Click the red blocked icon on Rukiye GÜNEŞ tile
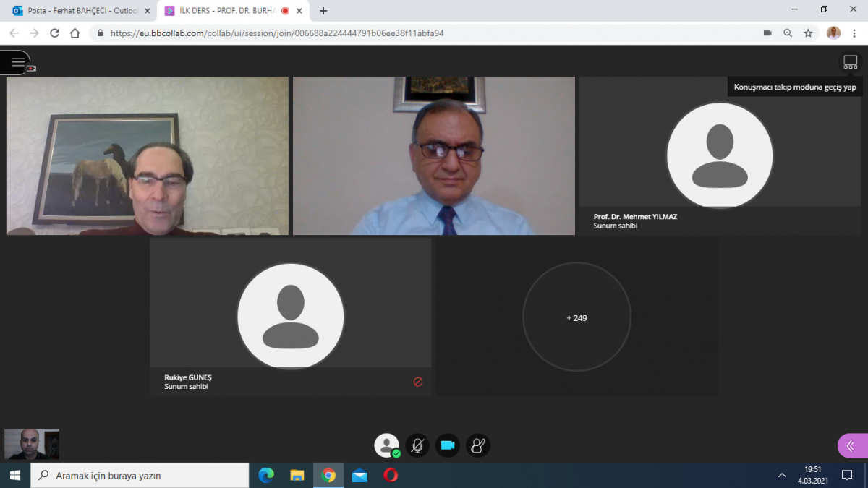The image size is (868, 488). [x=418, y=382]
